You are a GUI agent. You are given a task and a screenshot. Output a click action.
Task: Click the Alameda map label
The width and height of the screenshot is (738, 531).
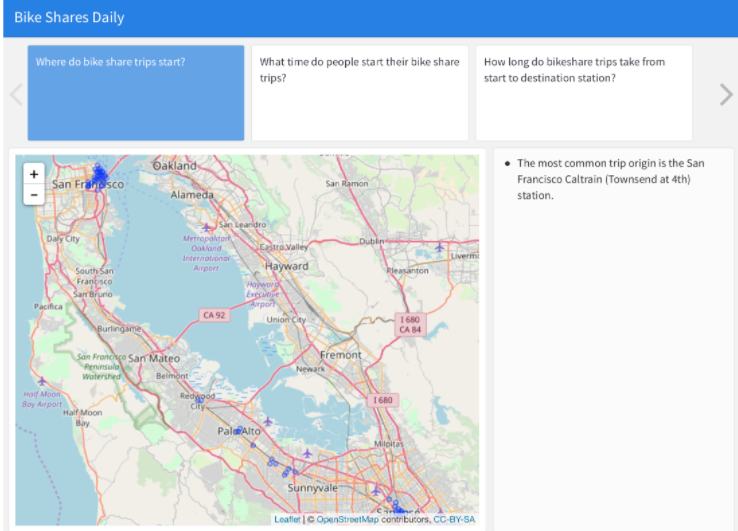[x=192, y=195]
